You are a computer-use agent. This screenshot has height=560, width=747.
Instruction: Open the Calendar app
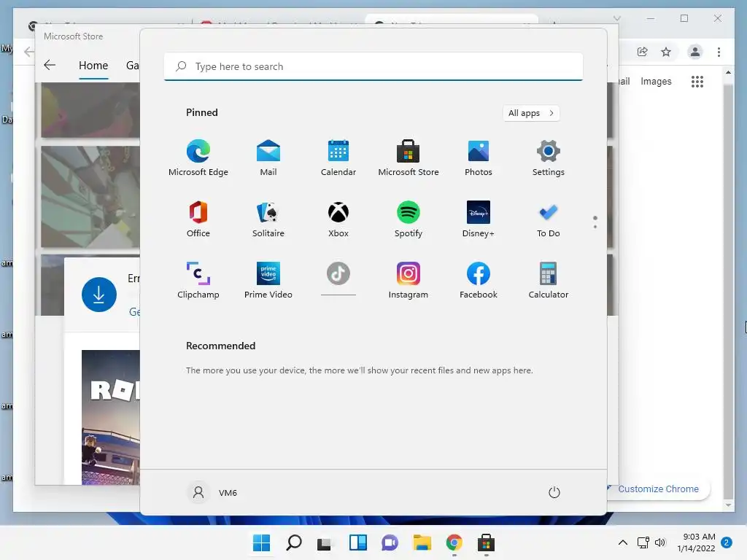(x=338, y=158)
